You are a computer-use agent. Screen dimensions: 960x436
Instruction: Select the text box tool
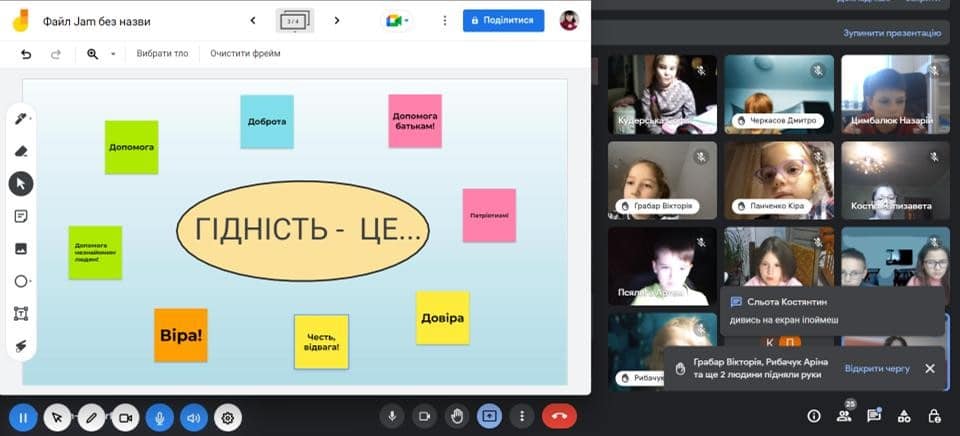tap(21, 314)
